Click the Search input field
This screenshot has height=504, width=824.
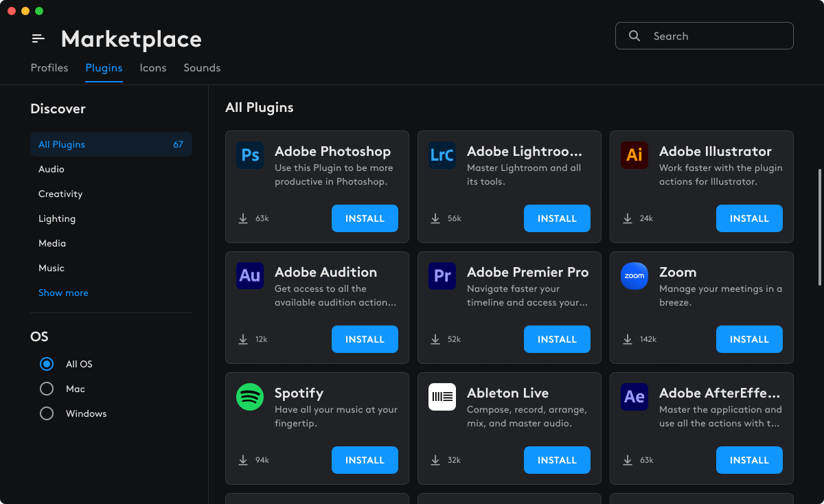pos(705,36)
